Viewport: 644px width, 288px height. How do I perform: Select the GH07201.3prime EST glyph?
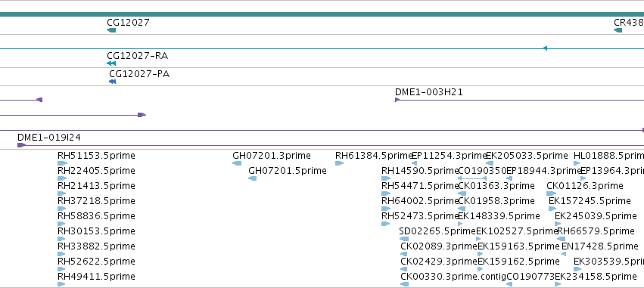(237, 163)
